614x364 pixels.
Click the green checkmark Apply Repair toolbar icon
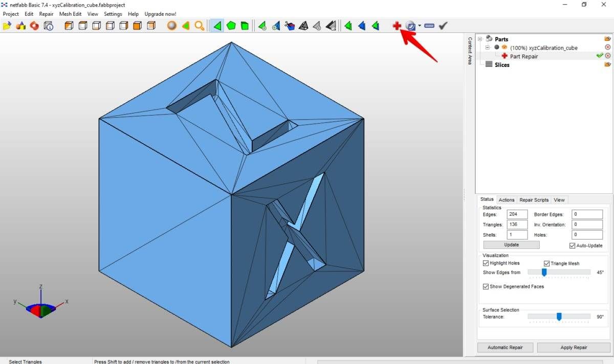pos(443,25)
